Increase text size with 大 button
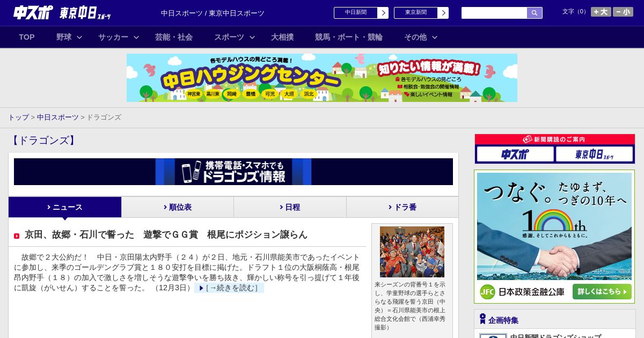This screenshot has width=644, height=338. [x=601, y=12]
